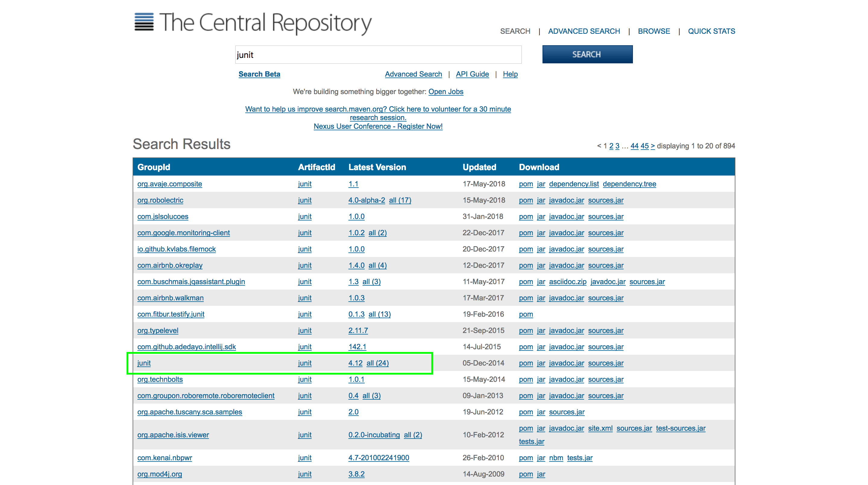Click the Search Beta link
The height and width of the screenshot is (485, 868).
[x=259, y=74]
